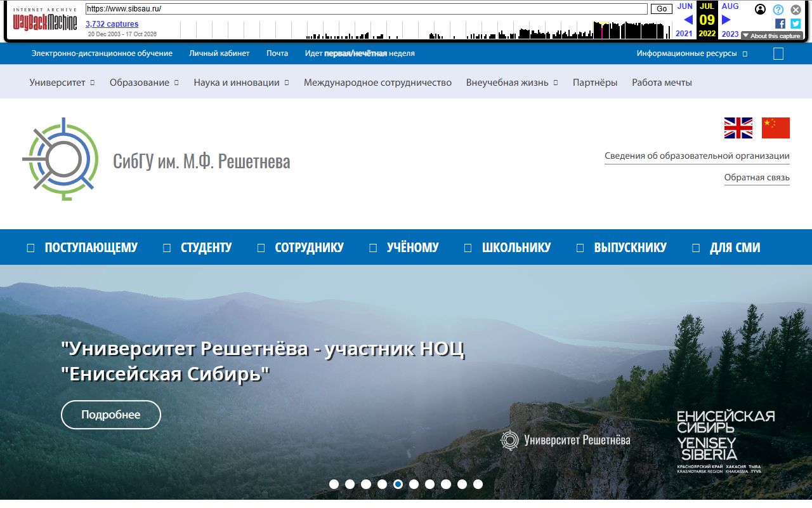Select the second carousel slide dot
This screenshot has height=508, width=812.
coord(350,484)
